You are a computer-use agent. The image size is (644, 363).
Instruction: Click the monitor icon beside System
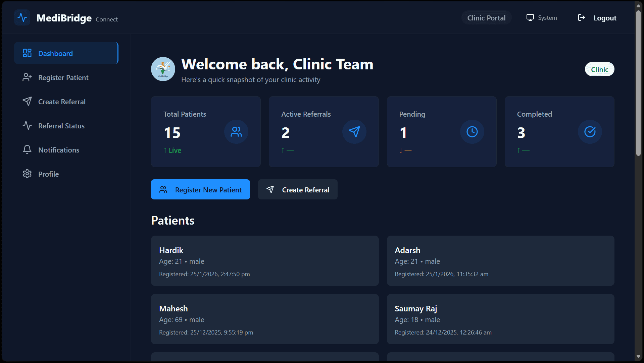click(x=530, y=17)
